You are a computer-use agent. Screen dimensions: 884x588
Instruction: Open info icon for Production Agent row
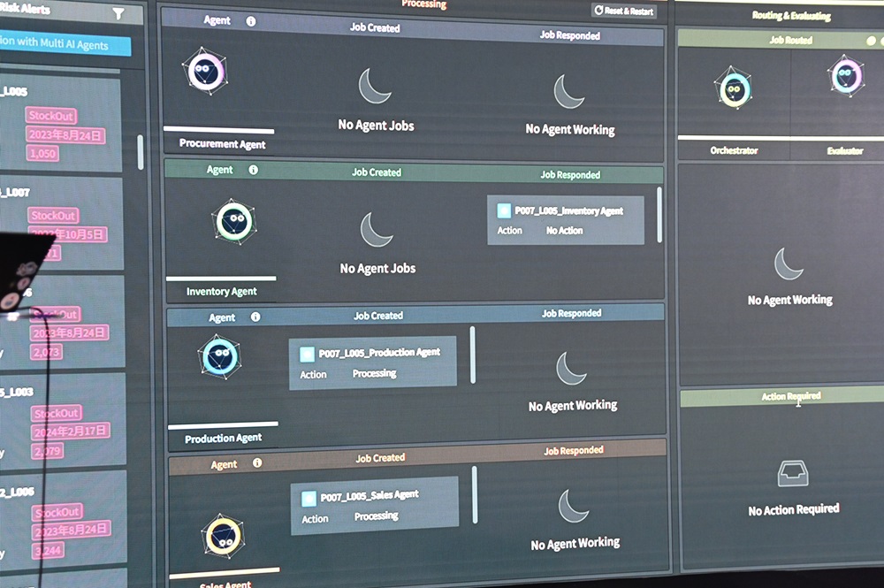tap(255, 317)
